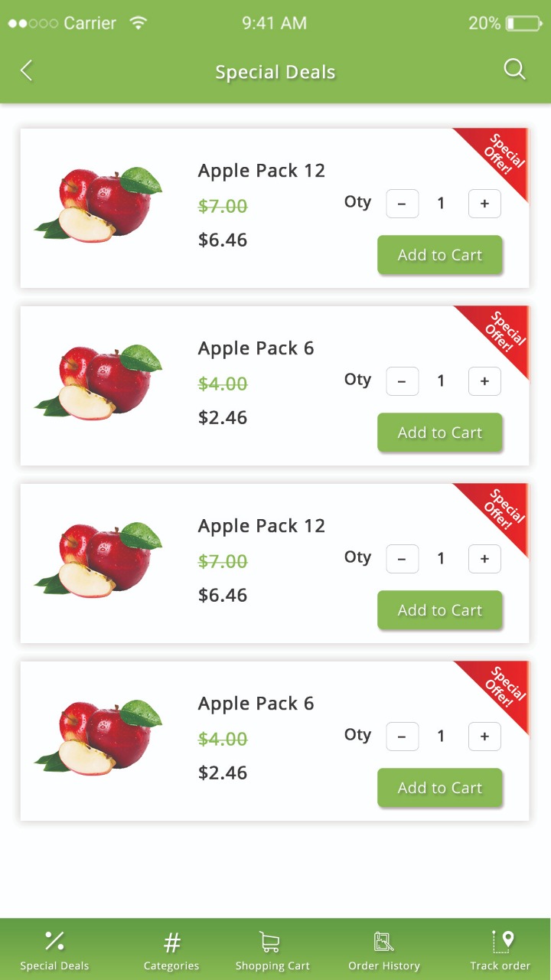Screen dimensions: 551x980
Task: Decrease quantity of last Apple Pack 6
Action: [403, 737]
